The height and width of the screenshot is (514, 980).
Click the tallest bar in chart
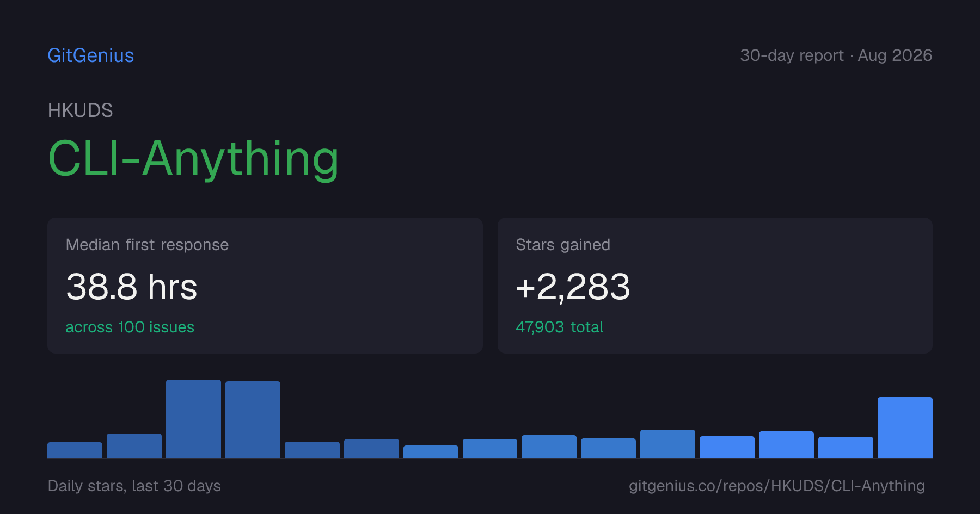[x=193, y=419]
